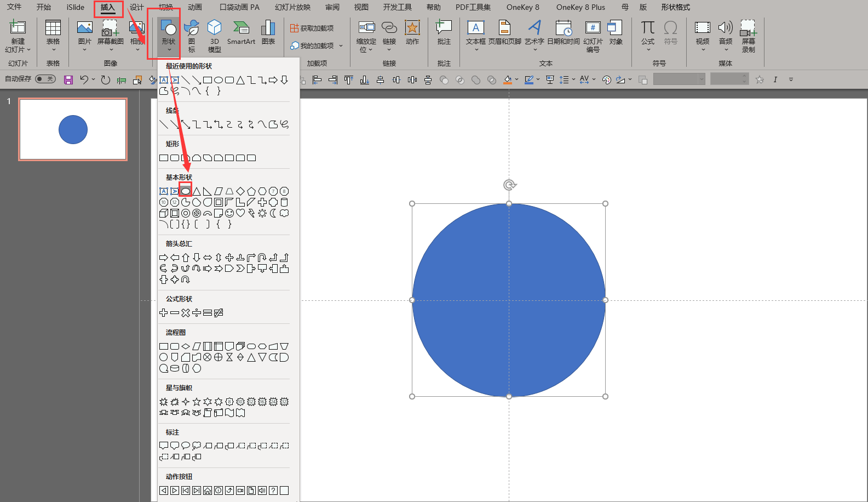The height and width of the screenshot is (502, 868).
Task: Select the blue circle on the slide
Action: [509, 300]
